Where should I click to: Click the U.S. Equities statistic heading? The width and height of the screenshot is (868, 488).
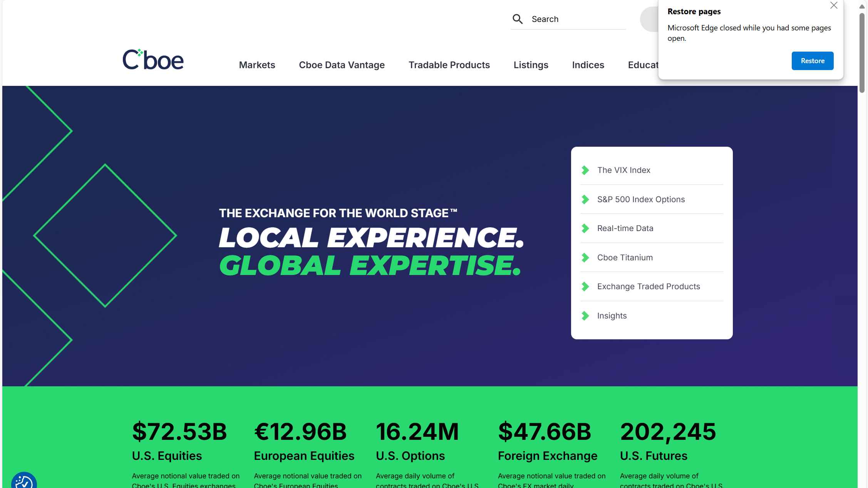pyautogui.click(x=167, y=456)
